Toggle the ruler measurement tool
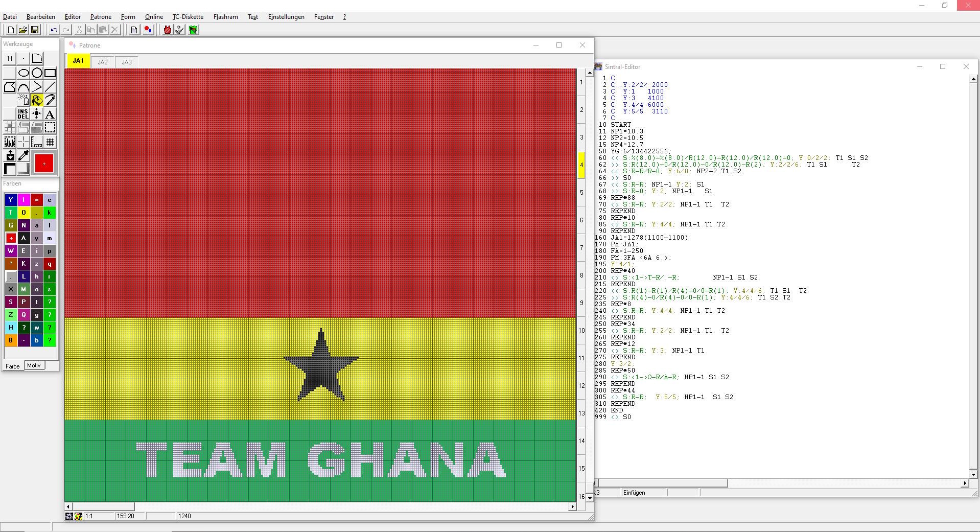 [x=37, y=142]
